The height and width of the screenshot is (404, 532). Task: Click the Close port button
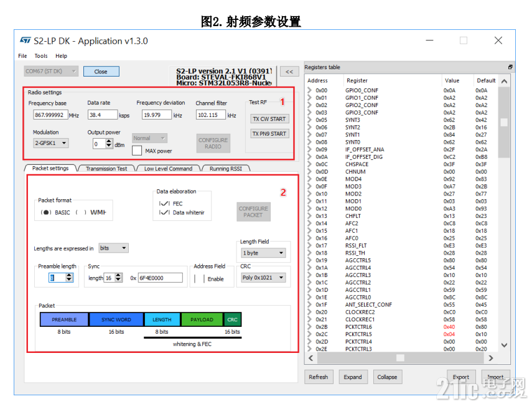click(101, 72)
